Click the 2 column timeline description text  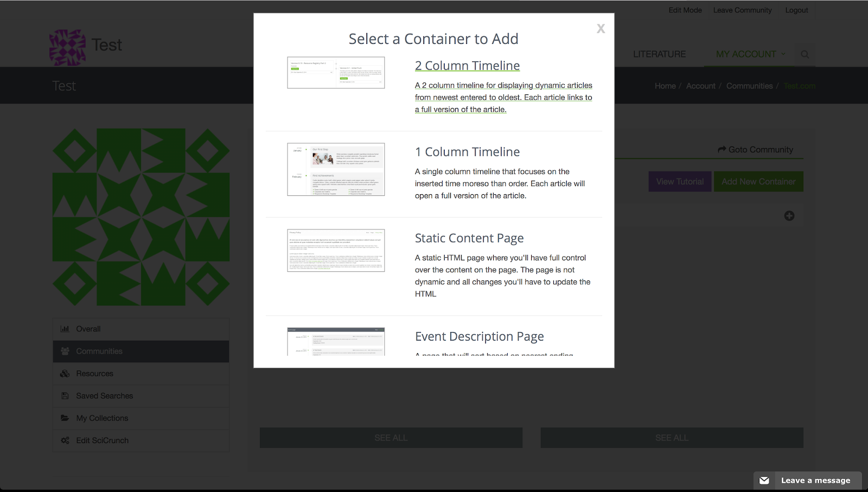click(x=503, y=97)
